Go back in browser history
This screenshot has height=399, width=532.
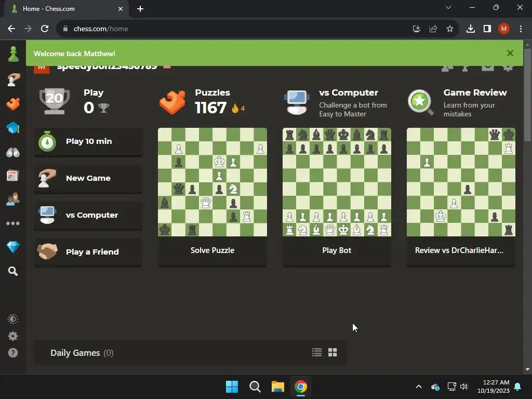pos(11,29)
